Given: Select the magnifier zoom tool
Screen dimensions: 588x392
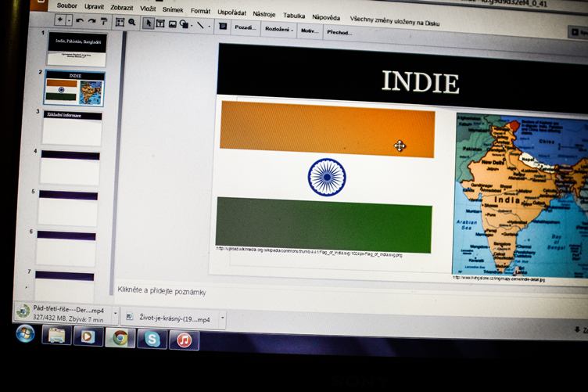Looking at the screenshot, I should [131, 23].
